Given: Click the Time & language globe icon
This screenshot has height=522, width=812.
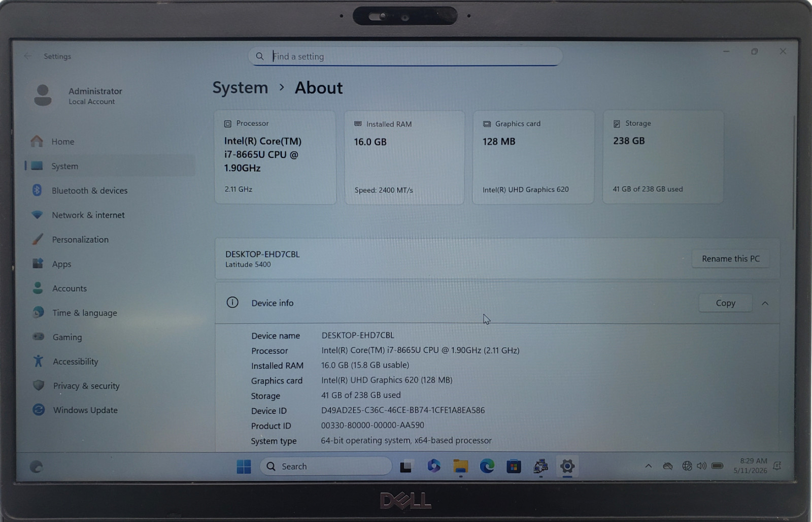Looking at the screenshot, I should (38, 312).
